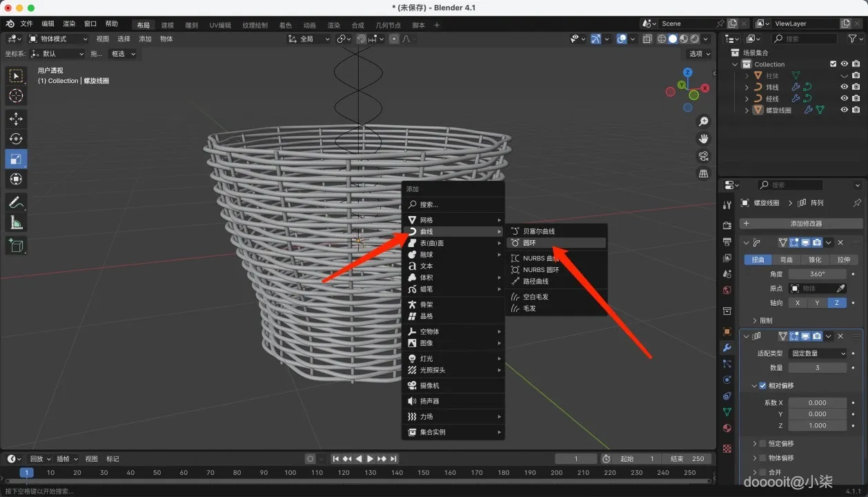Open the 物体模式 mode dropdown
This screenshot has height=497, width=868.
click(x=57, y=39)
